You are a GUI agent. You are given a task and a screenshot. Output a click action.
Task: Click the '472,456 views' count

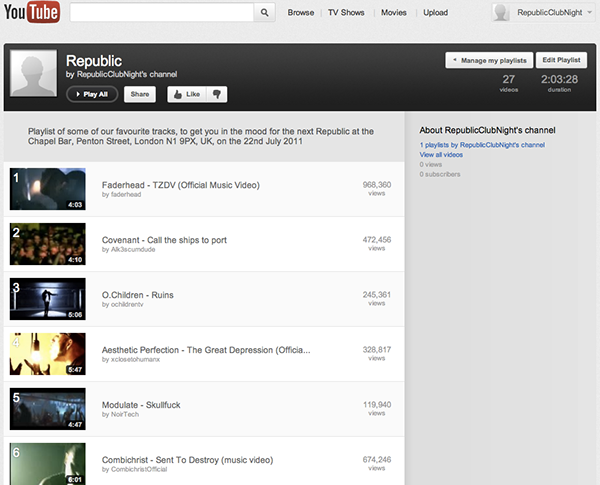[377, 243]
